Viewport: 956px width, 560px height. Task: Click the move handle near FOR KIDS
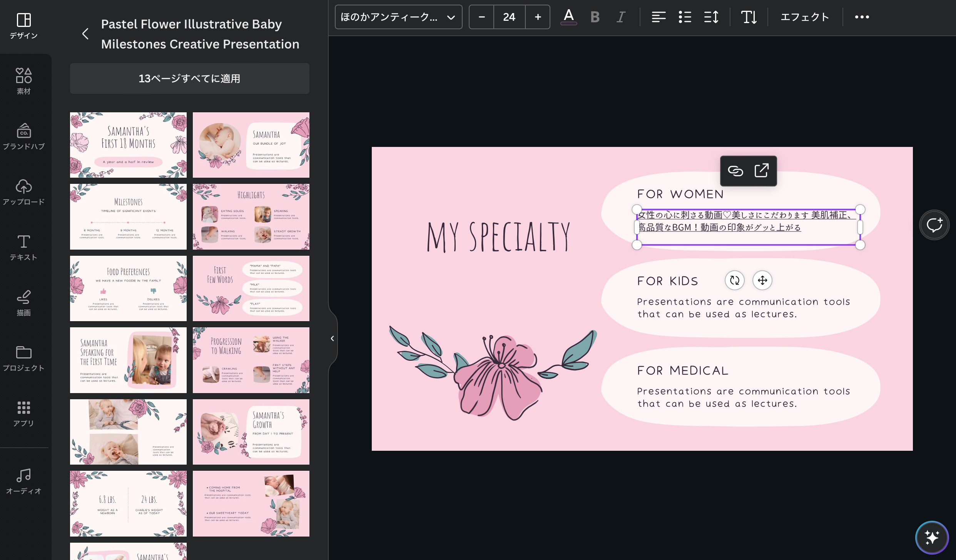[x=762, y=280]
